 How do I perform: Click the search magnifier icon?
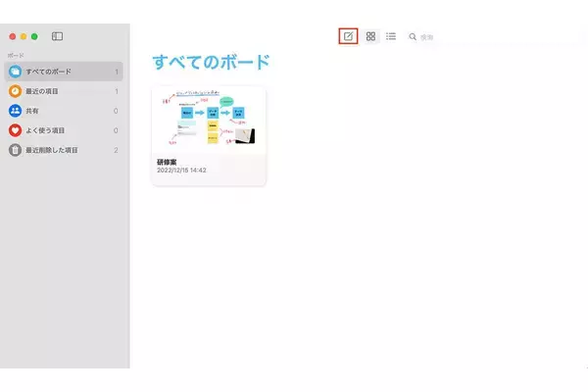[x=413, y=37]
